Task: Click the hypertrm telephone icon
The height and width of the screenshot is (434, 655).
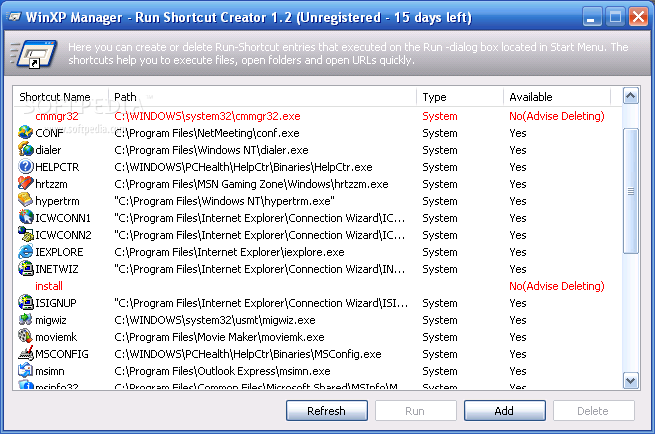Action: (x=25, y=201)
